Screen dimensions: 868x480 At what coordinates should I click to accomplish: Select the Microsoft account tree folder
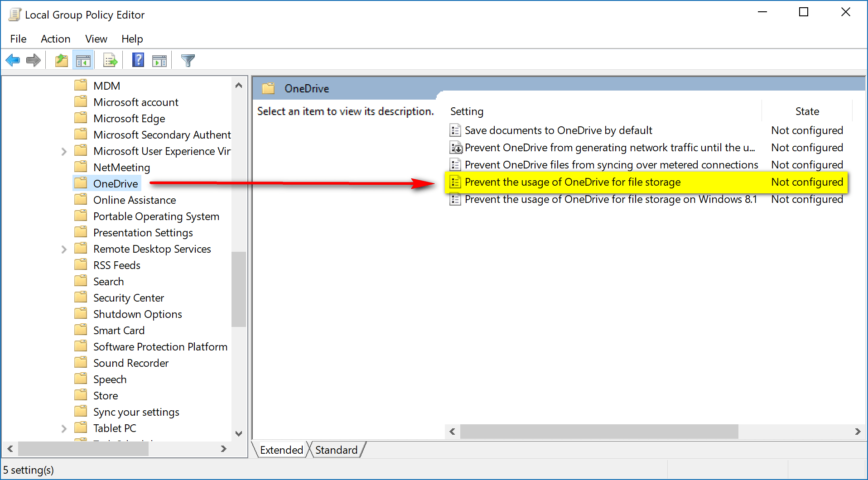(136, 102)
